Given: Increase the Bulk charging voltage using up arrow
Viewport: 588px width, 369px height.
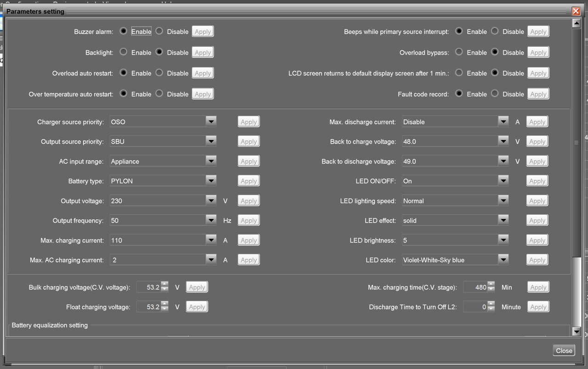Looking at the screenshot, I should click(x=164, y=285).
